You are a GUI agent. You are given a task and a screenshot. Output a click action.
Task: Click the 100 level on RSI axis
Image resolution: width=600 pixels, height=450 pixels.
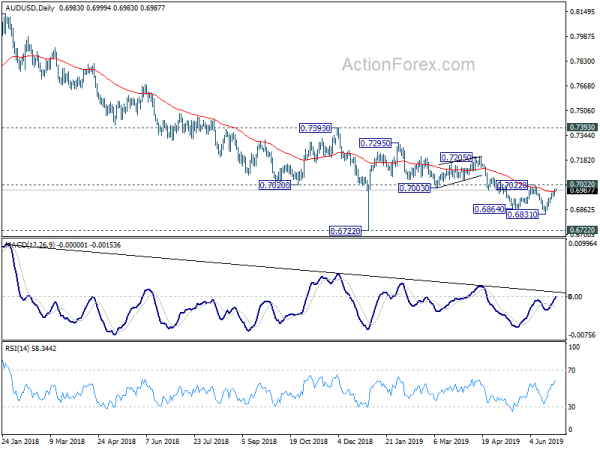574,347
